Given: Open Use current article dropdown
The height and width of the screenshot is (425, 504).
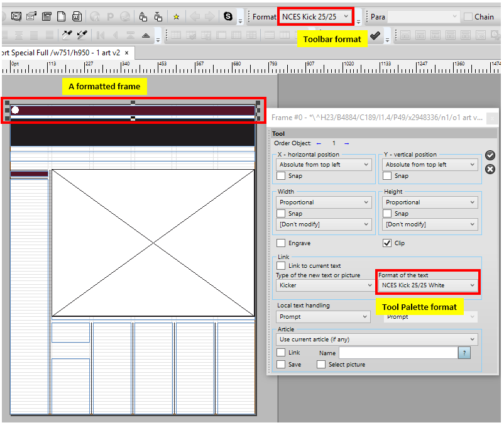Looking at the screenshot, I should 376,339.
